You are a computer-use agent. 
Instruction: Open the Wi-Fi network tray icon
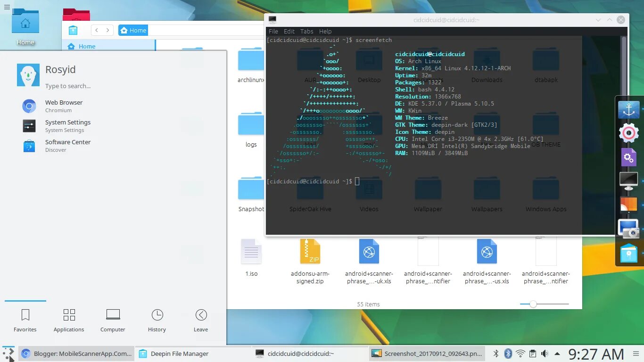[x=520, y=354]
